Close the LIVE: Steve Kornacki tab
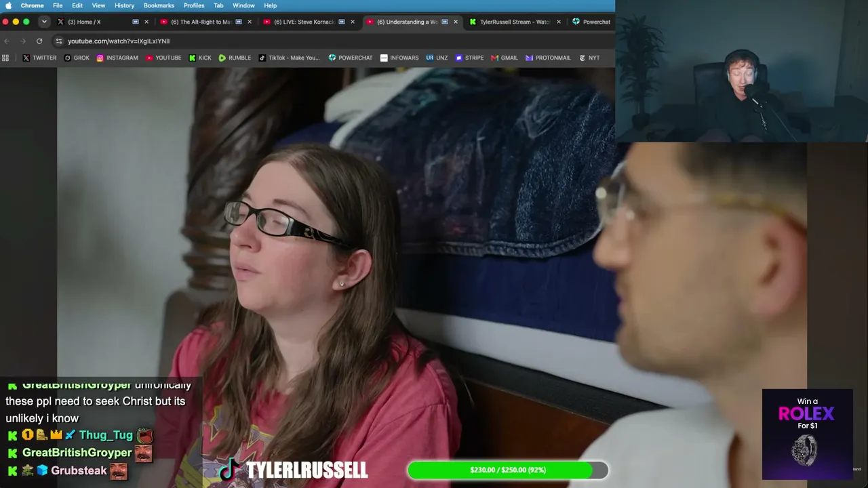This screenshot has height=488, width=868. click(x=352, y=22)
